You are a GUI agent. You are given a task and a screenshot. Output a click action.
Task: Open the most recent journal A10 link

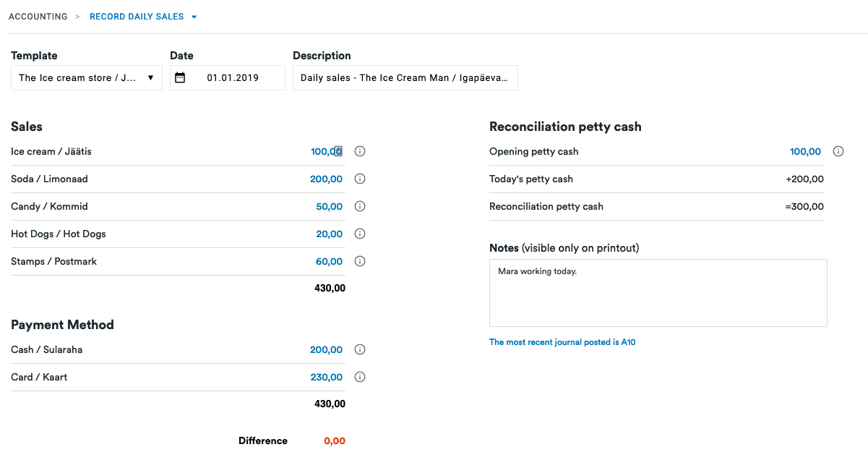coord(562,342)
